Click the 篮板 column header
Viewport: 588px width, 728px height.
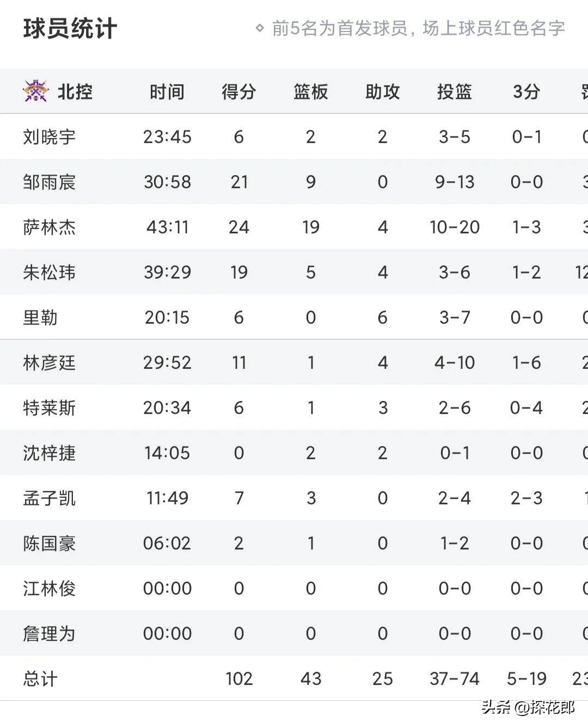[310, 91]
